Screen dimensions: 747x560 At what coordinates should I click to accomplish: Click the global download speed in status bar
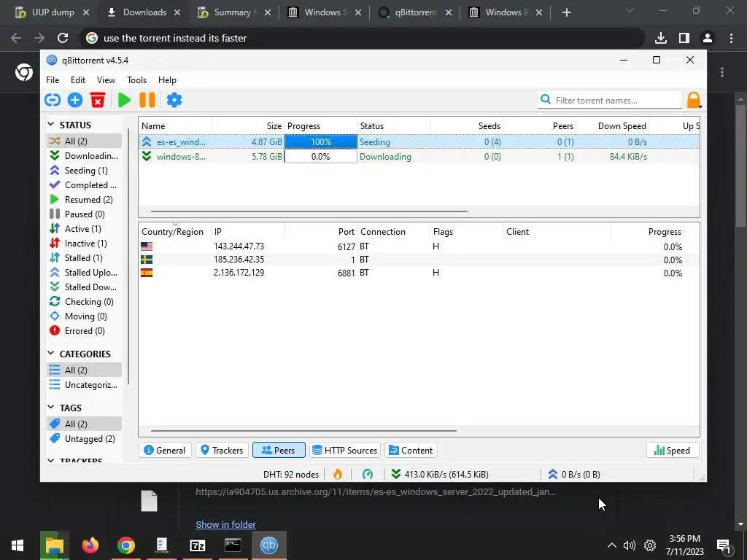pos(440,474)
